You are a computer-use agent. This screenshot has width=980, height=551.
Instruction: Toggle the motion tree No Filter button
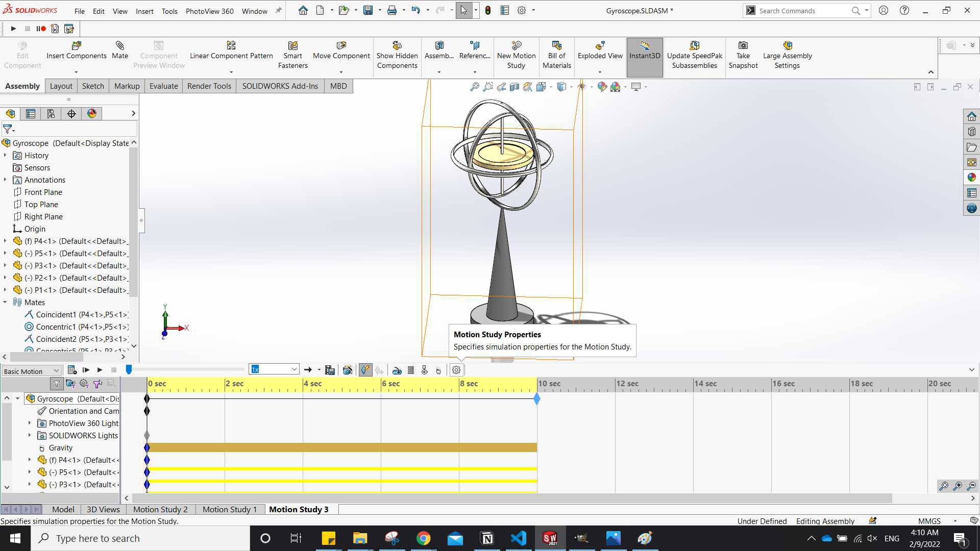57,384
